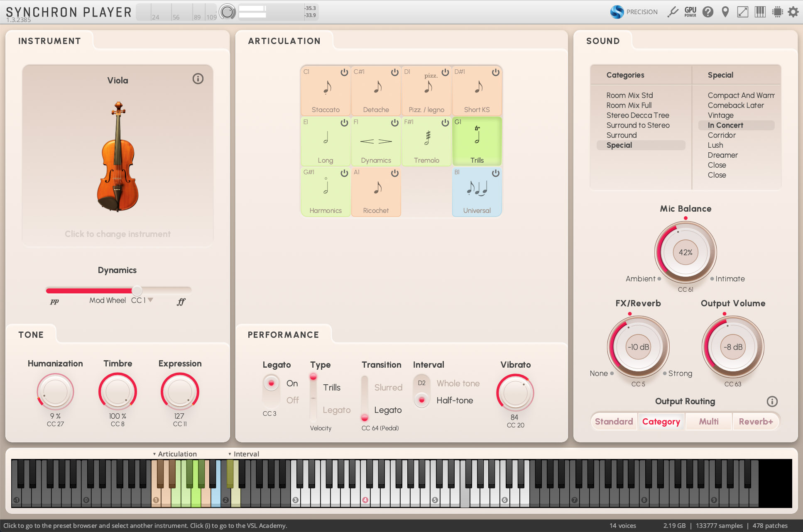
Task: Select the Tremolo articulation pad
Action: (426, 141)
